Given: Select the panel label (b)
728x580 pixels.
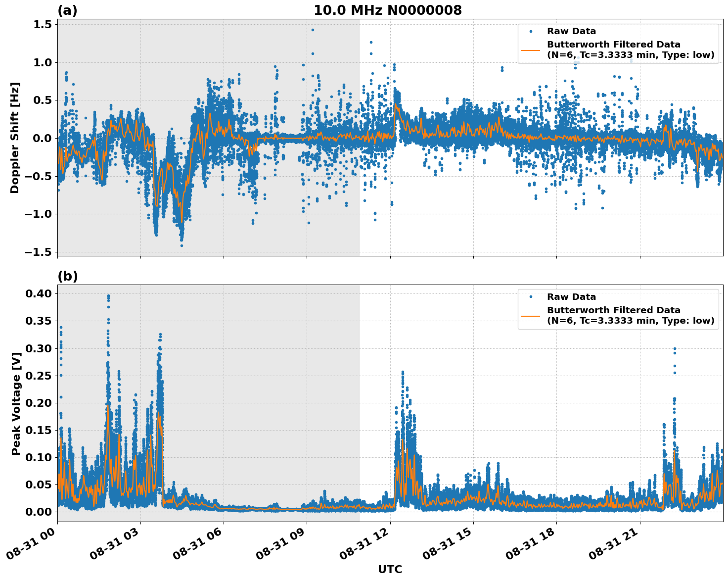Looking at the screenshot, I should tap(68, 275).
